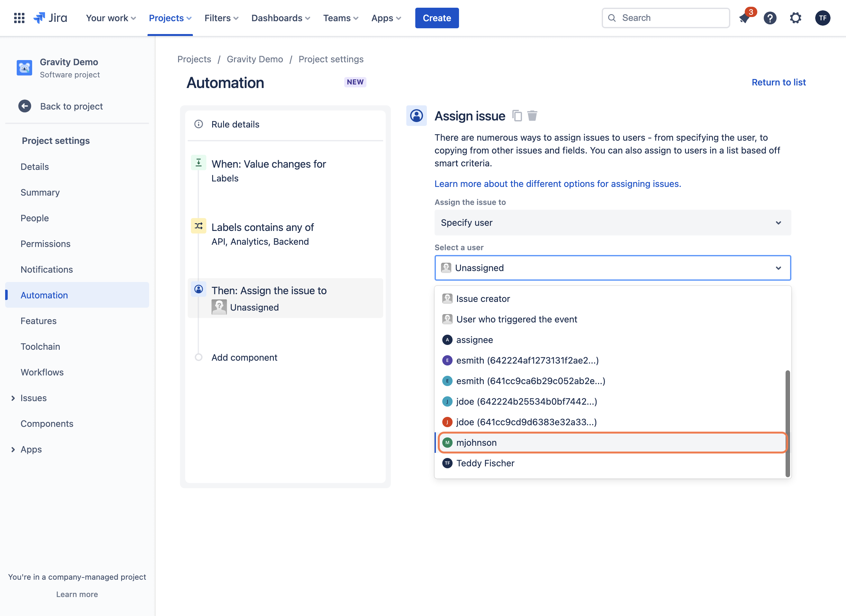The width and height of the screenshot is (846, 616).
Task: Open the Dashboards menu
Action: pyautogui.click(x=281, y=18)
